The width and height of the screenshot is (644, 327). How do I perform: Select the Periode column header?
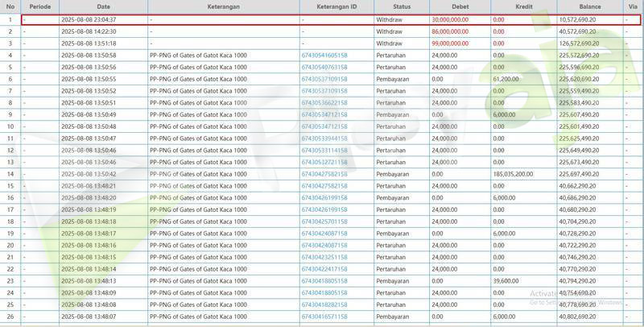tap(40, 6)
